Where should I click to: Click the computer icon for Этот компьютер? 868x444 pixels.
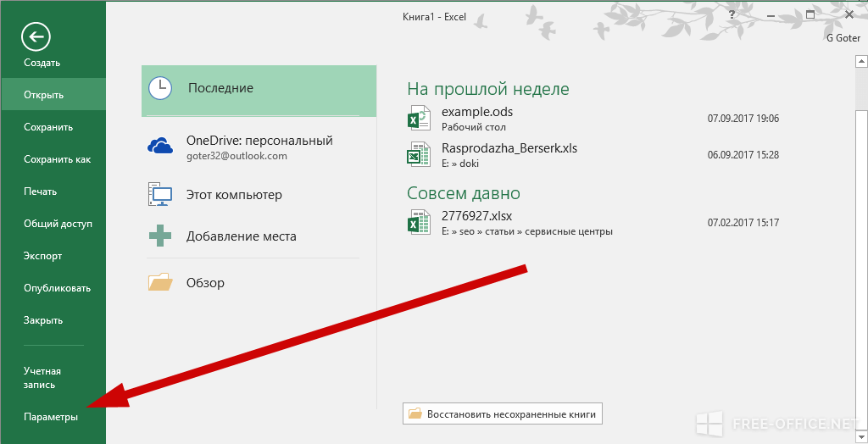[x=160, y=194]
